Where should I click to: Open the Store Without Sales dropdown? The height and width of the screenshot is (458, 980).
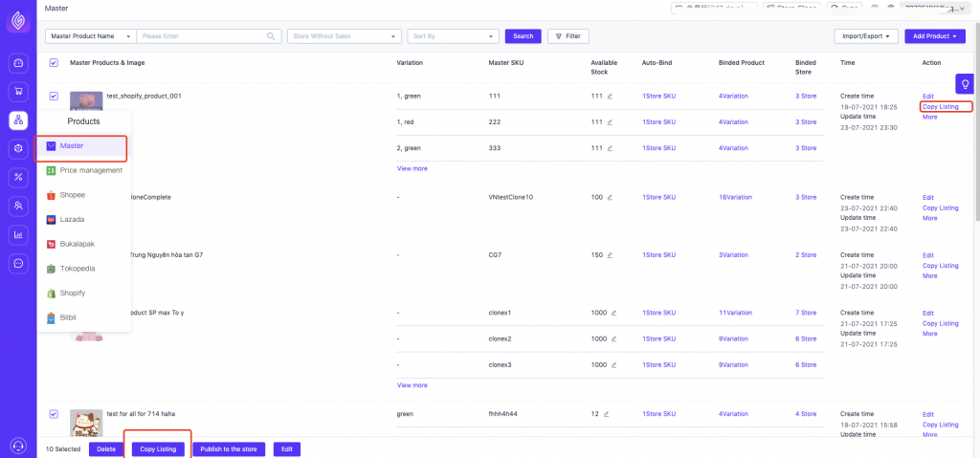[344, 36]
